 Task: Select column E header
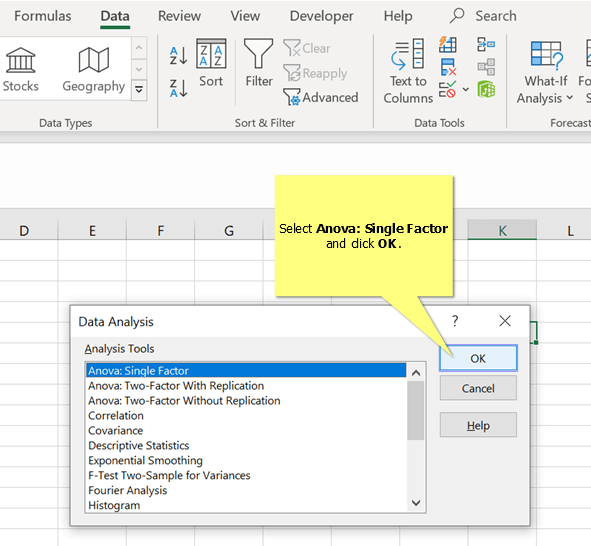[x=92, y=230]
